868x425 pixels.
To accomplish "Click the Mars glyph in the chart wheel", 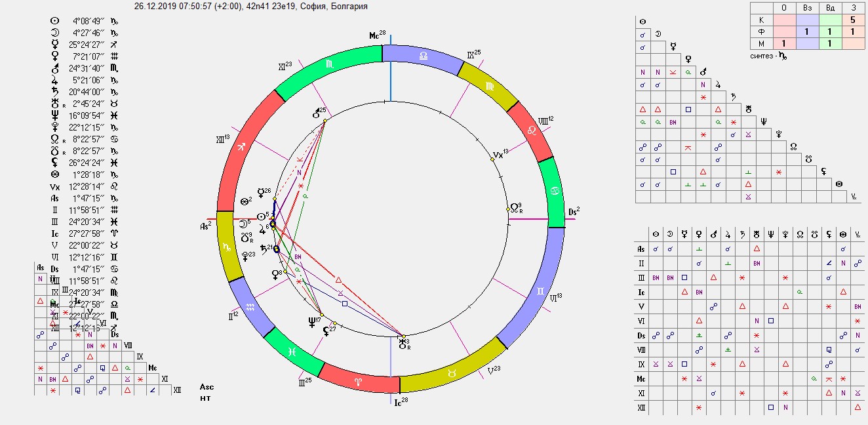I will point(317,113).
